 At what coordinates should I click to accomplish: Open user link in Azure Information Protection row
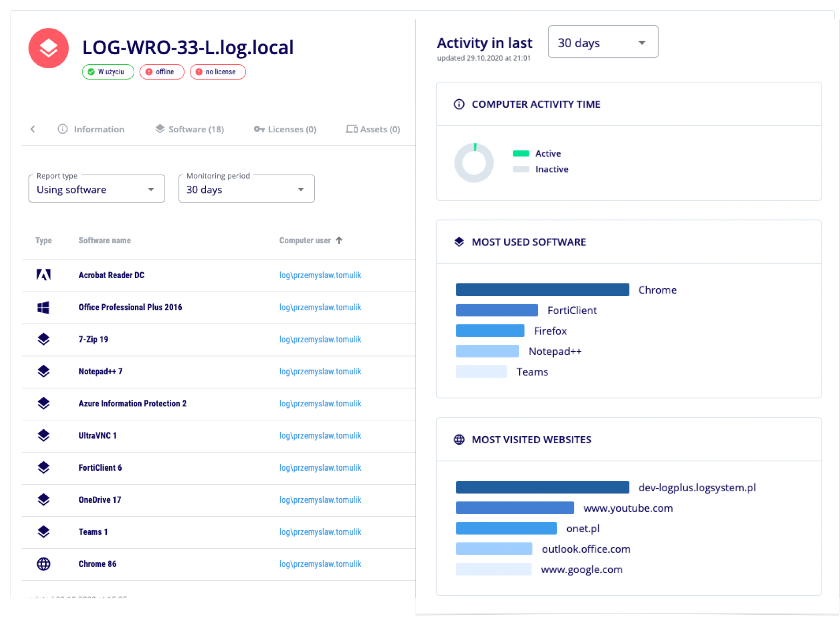320,404
